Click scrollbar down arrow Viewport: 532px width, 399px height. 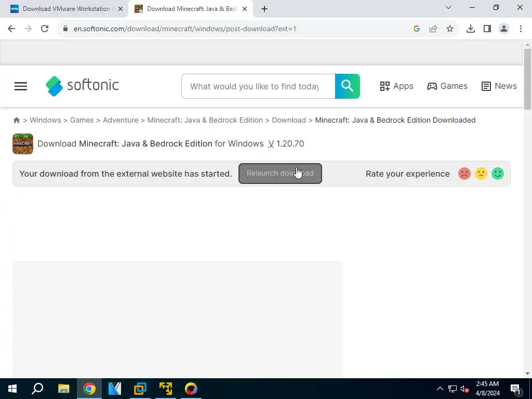point(527,374)
